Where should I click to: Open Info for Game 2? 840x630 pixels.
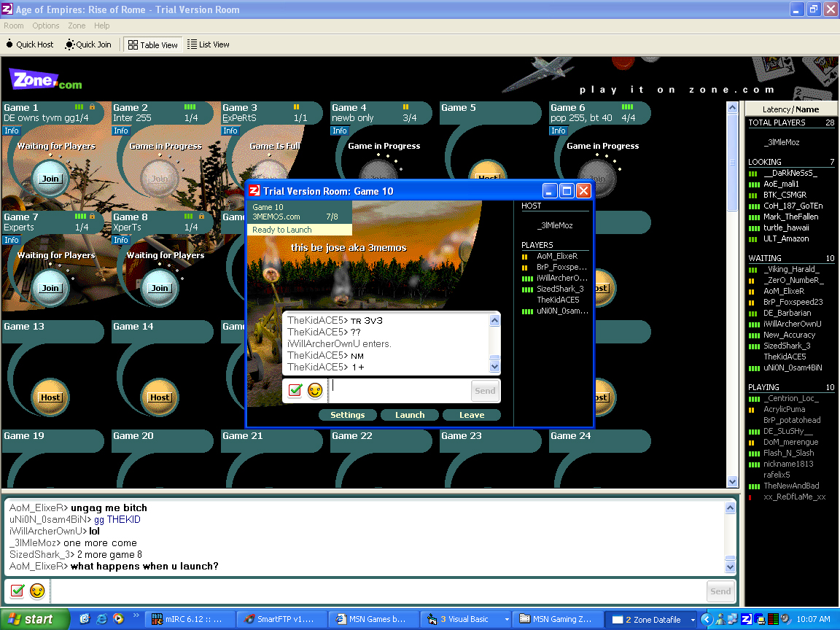tap(120, 131)
